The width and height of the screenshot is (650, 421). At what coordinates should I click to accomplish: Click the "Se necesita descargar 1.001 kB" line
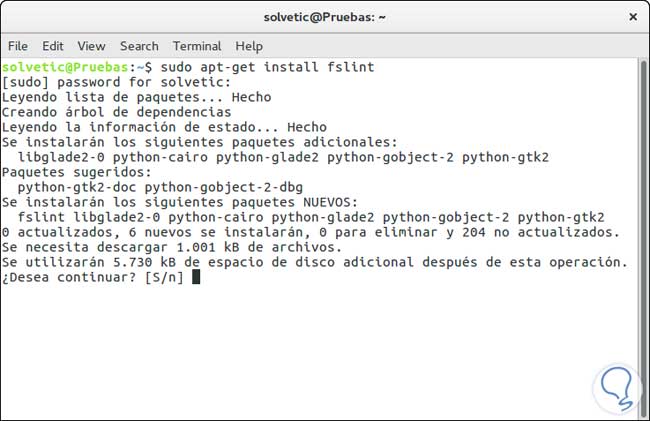point(172,247)
